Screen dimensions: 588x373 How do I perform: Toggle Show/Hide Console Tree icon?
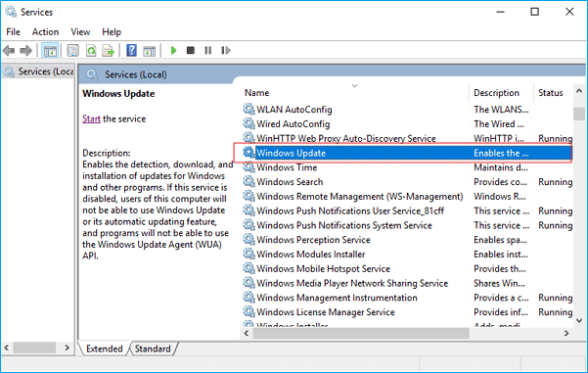(50, 50)
